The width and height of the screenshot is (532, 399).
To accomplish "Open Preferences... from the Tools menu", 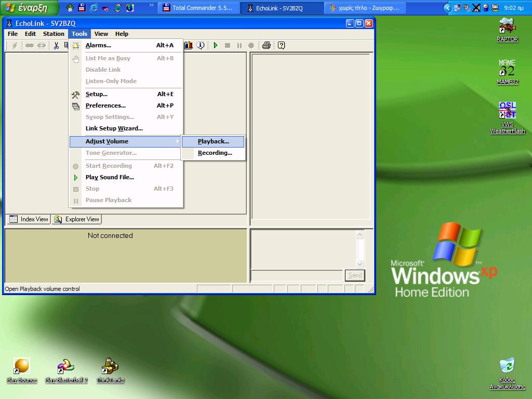I will pos(126,105).
